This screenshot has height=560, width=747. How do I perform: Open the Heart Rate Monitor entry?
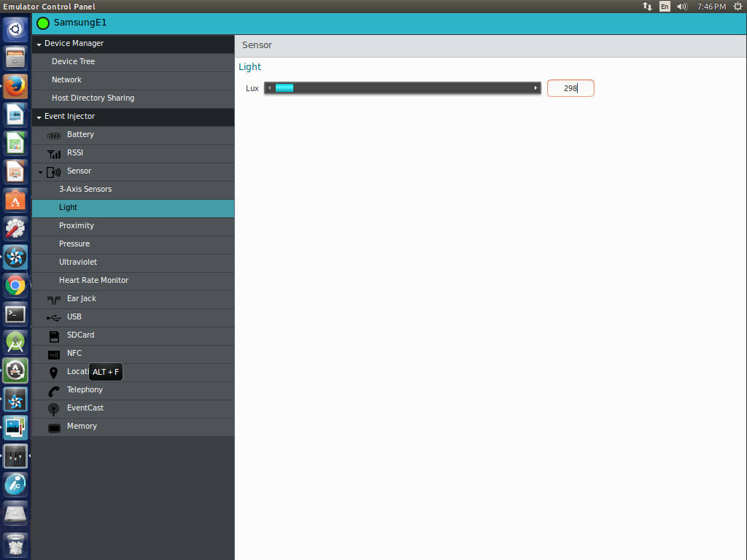click(x=93, y=281)
